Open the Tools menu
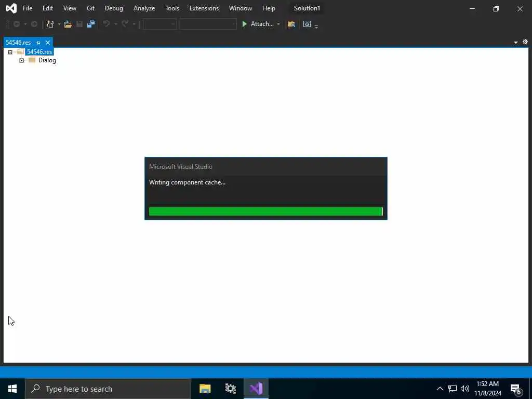 [172, 8]
